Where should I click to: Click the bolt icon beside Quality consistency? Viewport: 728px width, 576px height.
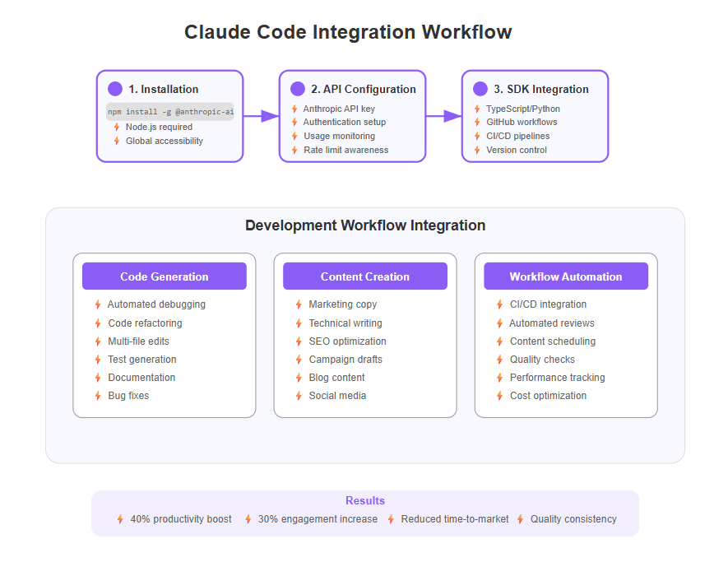pyautogui.click(x=521, y=519)
